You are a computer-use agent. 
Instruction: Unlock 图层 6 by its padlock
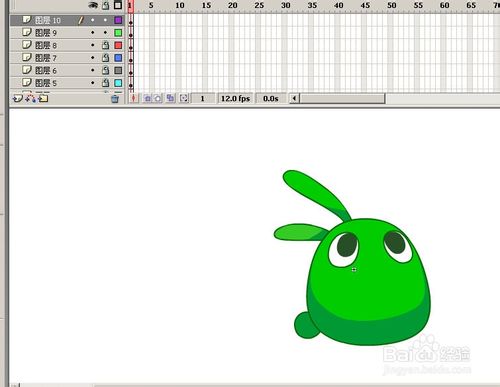point(106,70)
